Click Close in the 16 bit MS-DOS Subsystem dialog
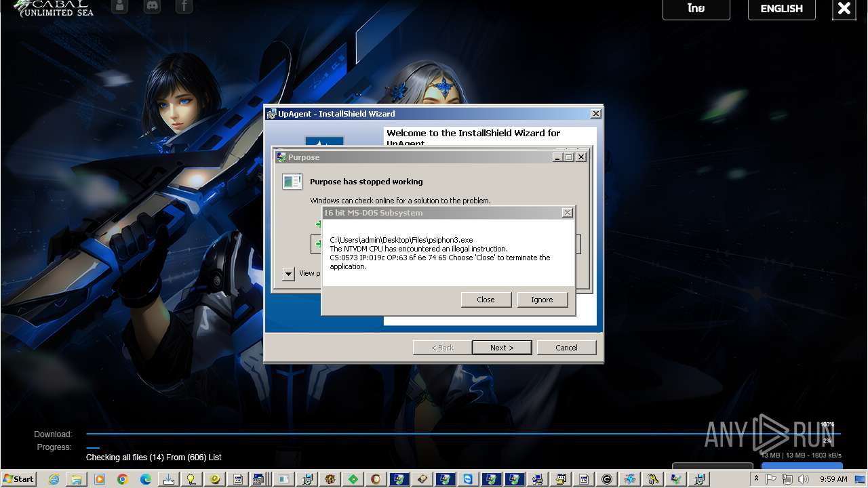The image size is (868, 488). tap(486, 300)
